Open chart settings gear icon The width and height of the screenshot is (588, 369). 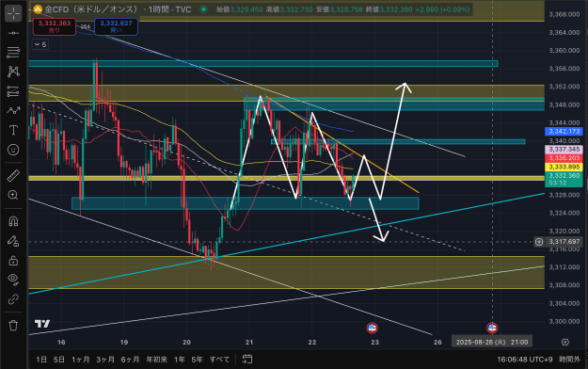(x=565, y=342)
